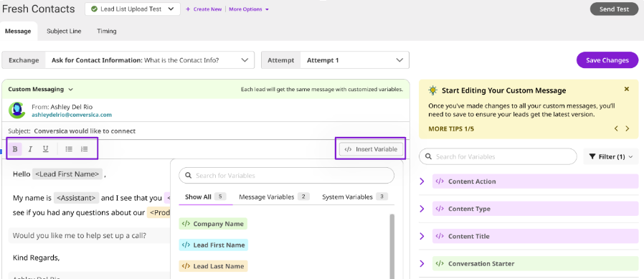Expand the Conversation Starter variable group
This screenshot has height=279, width=644.
[422, 264]
